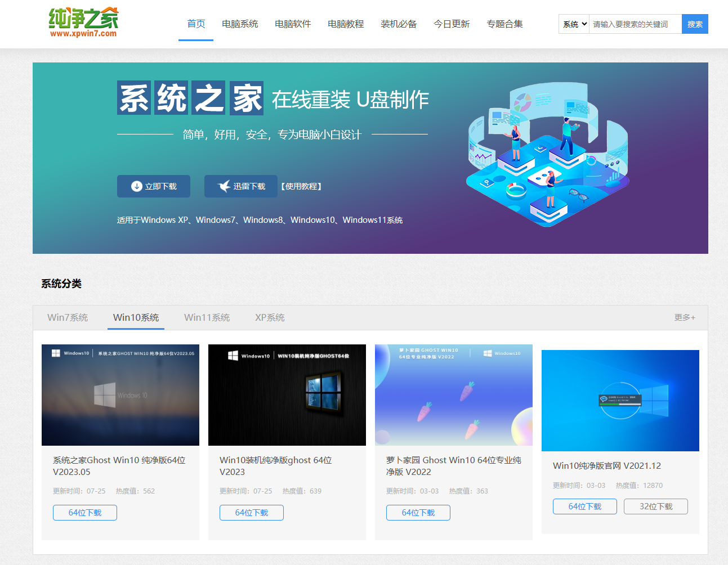Switch to the Win11系统 tab
This screenshot has height=565, width=728.
tap(207, 317)
